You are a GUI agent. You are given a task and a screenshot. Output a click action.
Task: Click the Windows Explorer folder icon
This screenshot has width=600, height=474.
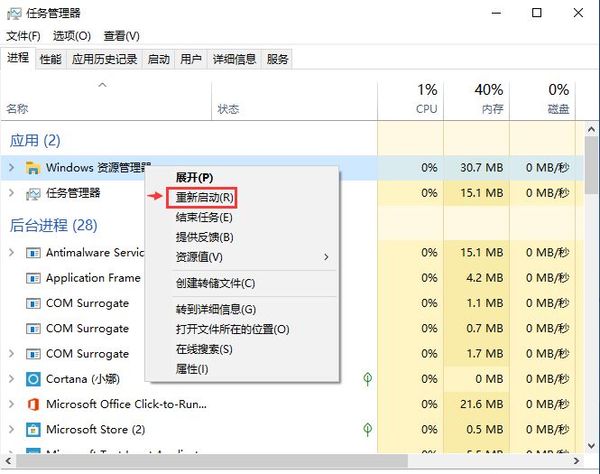[32, 167]
